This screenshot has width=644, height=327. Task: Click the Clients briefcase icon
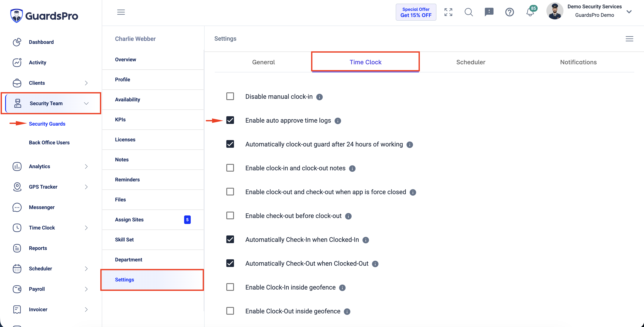(x=17, y=83)
